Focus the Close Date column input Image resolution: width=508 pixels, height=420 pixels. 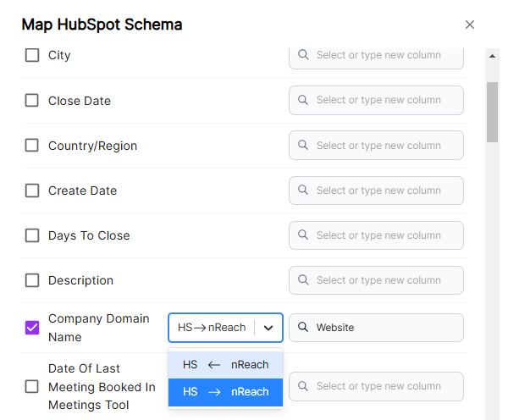pos(376,100)
